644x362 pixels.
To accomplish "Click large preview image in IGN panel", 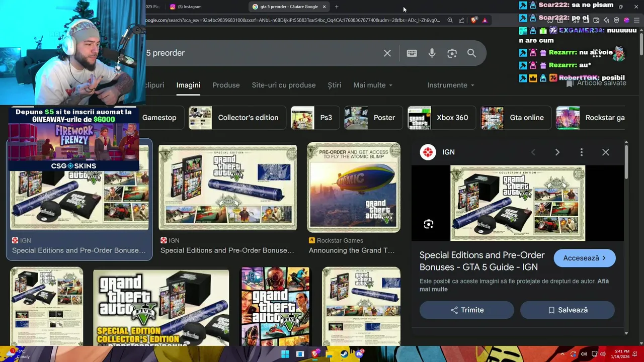I will (x=518, y=203).
